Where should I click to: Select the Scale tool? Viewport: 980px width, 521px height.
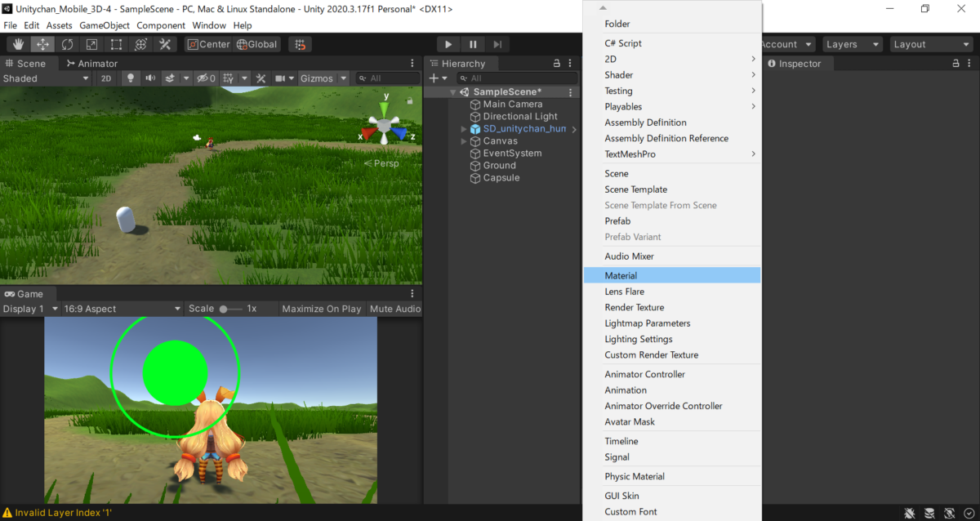click(x=92, y=44)
